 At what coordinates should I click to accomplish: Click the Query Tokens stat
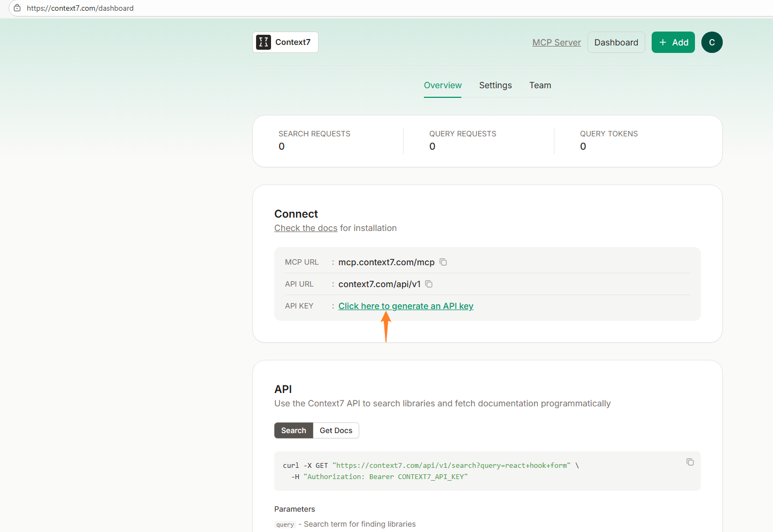608,140
